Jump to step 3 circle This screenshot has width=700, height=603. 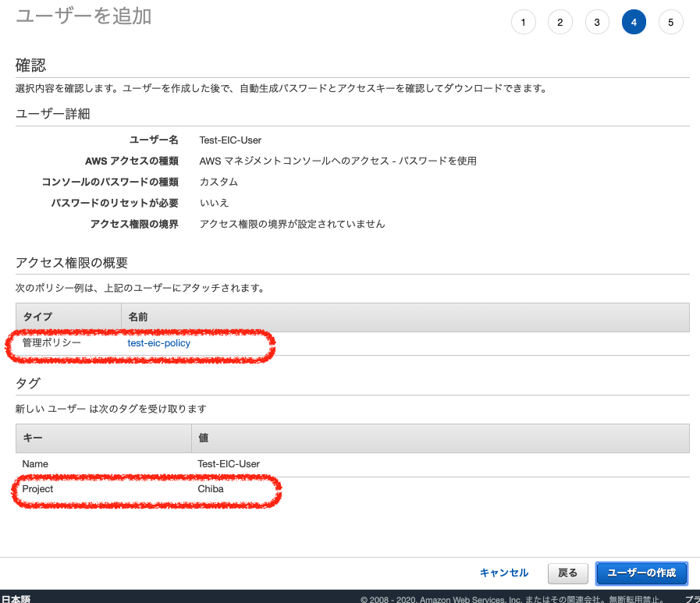[596, 22]
